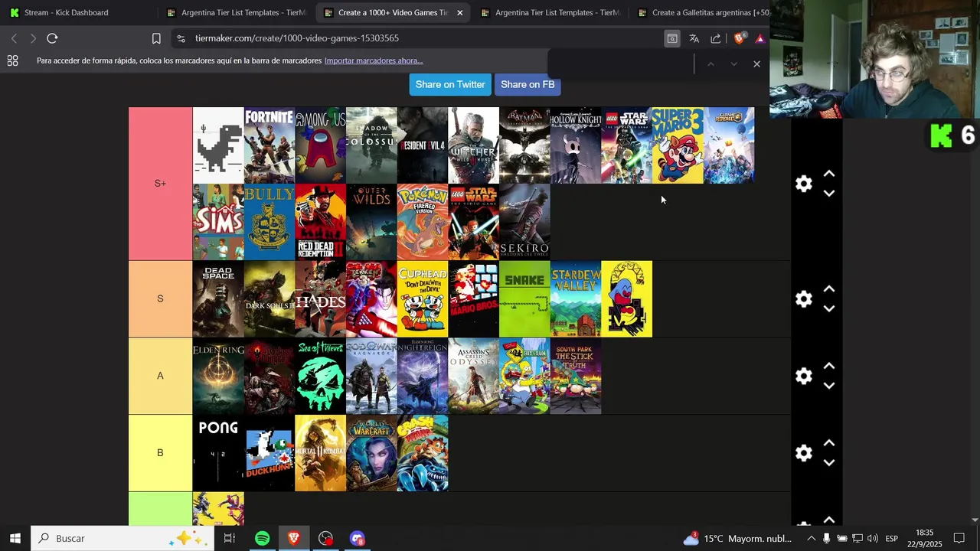Click the taskbar Buscar search box

point(122,539)
